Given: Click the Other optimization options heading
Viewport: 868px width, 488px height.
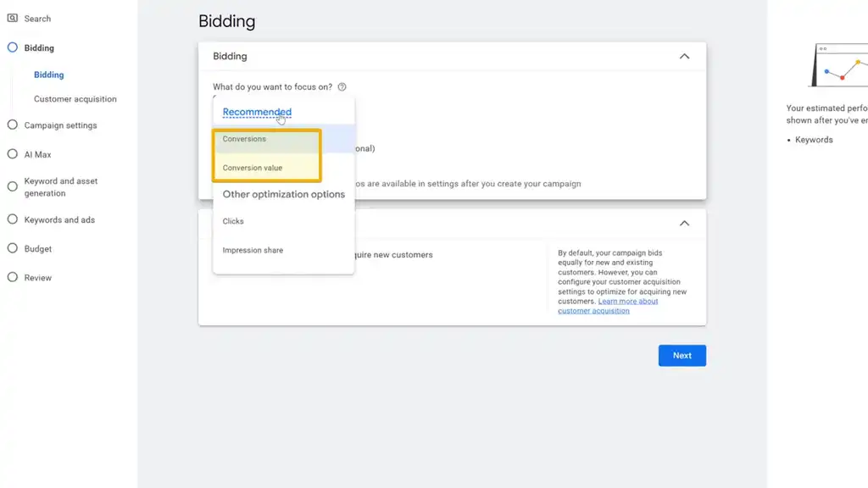Looking at the screenshot, I should coord(283,194).
